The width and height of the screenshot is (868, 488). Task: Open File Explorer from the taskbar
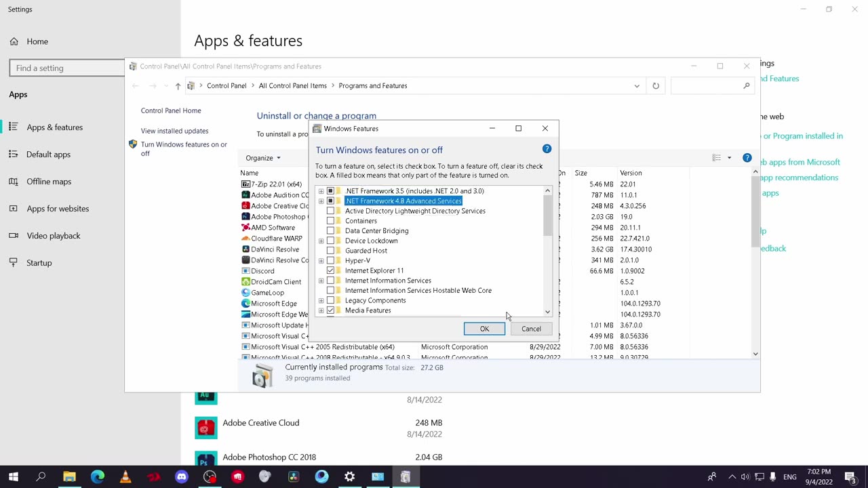(69, 477)
